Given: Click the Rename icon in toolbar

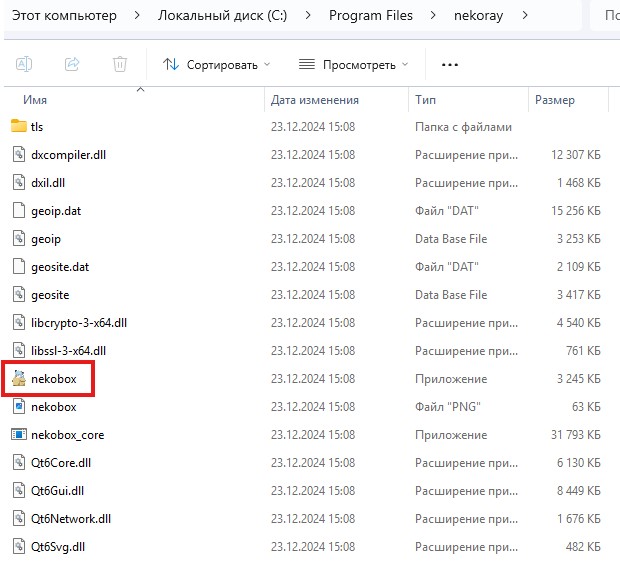Looking at the screenshot, I should (x=25, y=64).
